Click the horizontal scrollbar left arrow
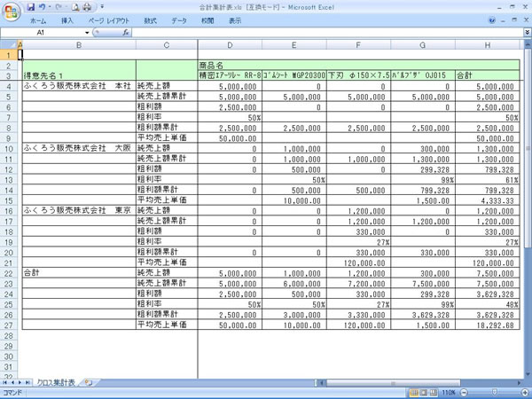The height and width of the screenshot is (399, 532). 321,383
